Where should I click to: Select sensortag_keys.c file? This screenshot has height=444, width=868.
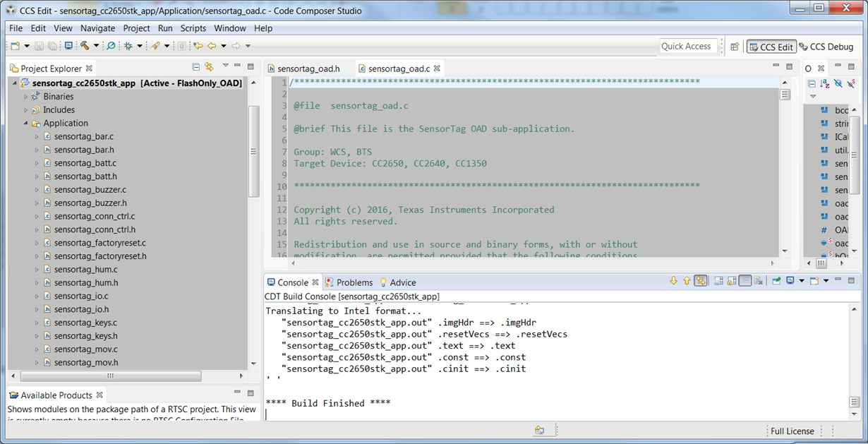[x=85, y=323]
